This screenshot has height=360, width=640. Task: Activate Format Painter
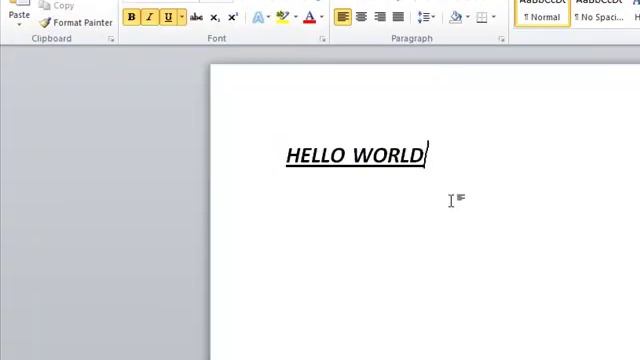click(76, 22)
